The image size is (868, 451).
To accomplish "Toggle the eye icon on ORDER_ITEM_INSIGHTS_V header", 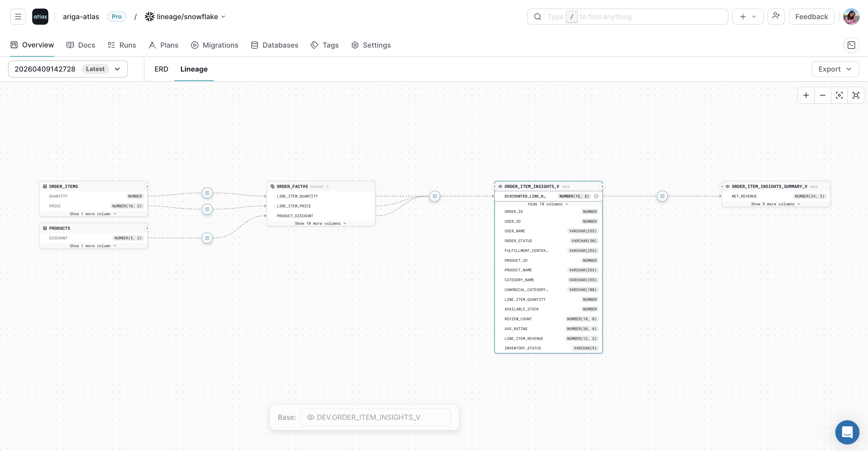I will click(x=500, y=186).
